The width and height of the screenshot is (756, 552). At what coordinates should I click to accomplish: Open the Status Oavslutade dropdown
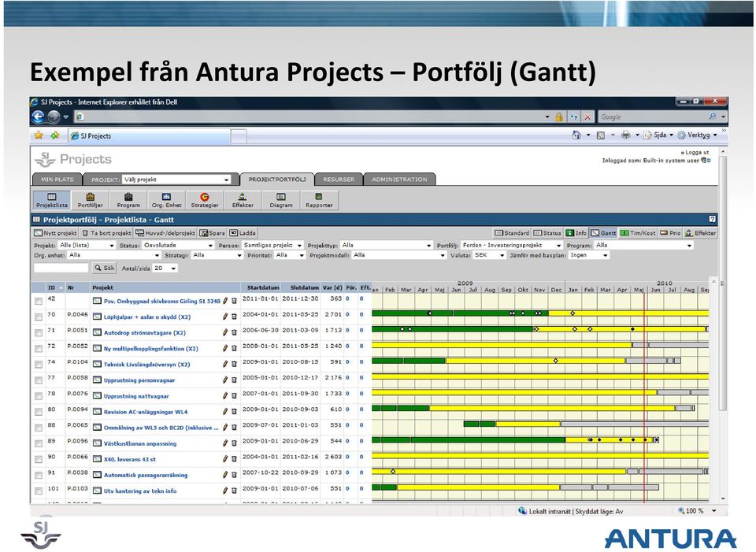click(x=178, y=246)
